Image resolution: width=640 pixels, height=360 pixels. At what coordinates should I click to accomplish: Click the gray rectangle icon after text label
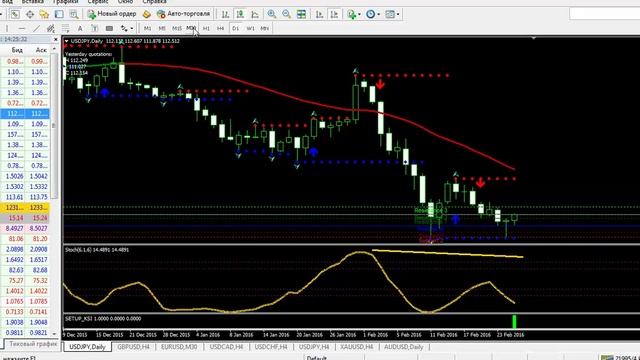click(x=109, y=28)
